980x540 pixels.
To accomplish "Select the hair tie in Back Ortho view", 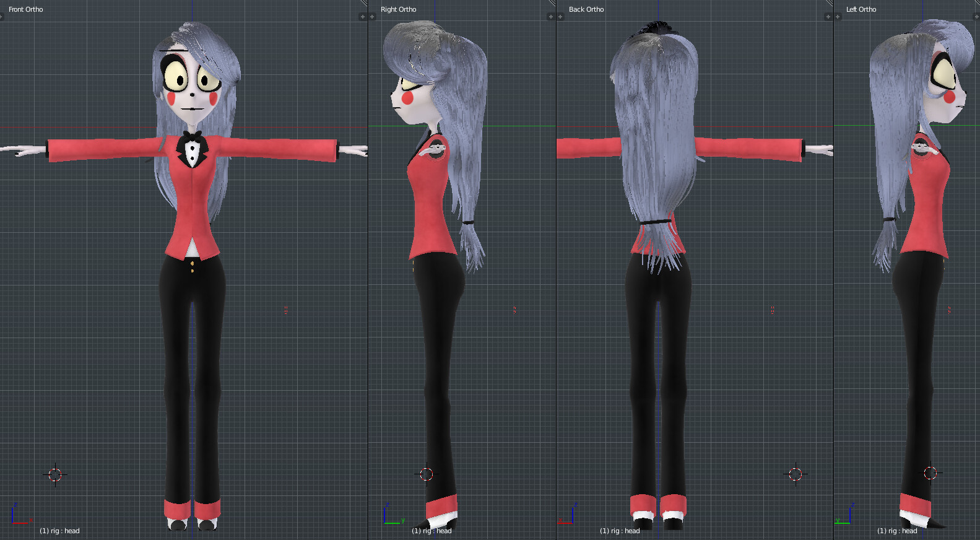I will [x=656, y=222].
